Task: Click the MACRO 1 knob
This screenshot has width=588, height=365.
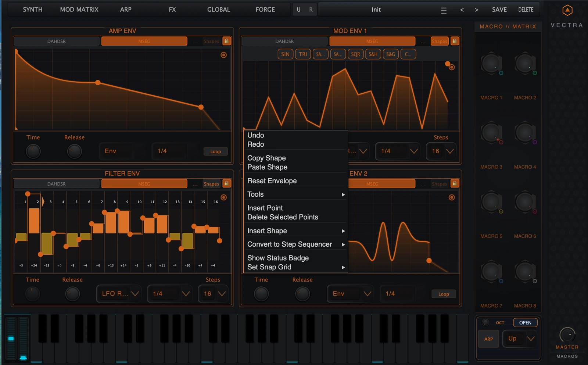Action: tap(491, 64)
